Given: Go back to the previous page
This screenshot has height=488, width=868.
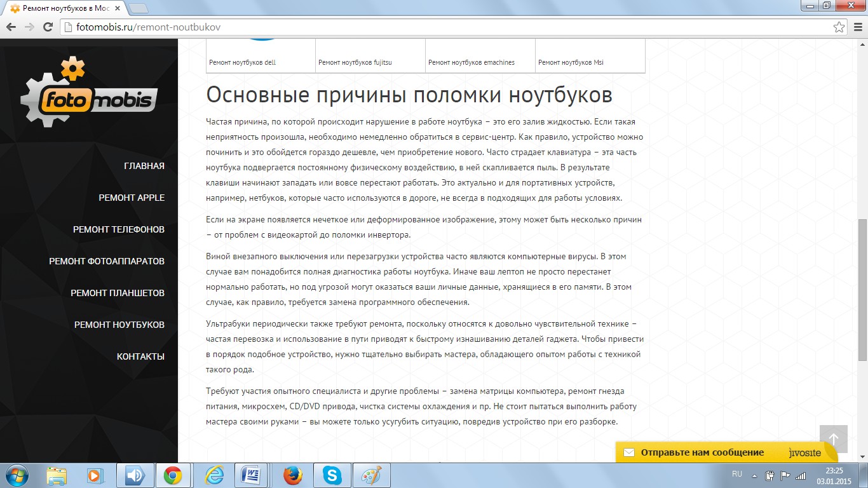Looking at the screenshot, I should (11, 27).
